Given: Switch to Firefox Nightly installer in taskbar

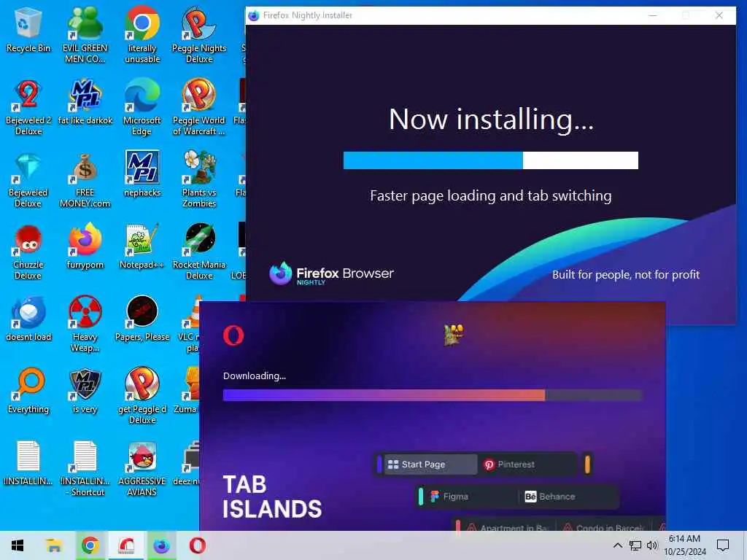Looking at the screenshot, I should pyautogui.click(x=161, y=545).
